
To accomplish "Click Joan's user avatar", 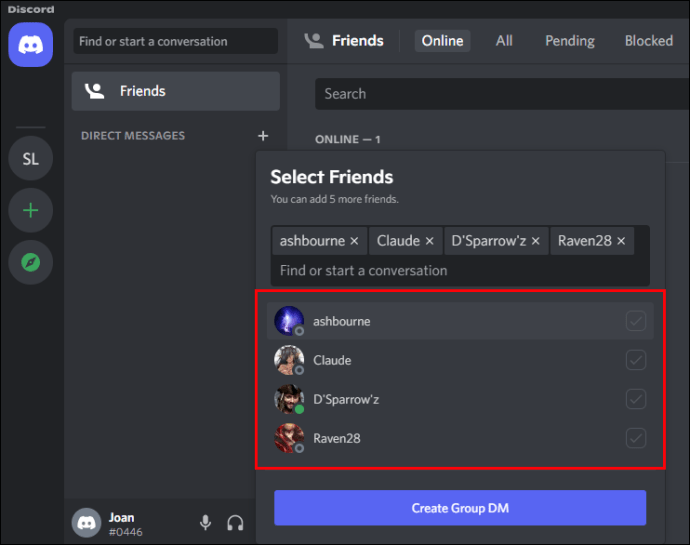I will 87,522.
